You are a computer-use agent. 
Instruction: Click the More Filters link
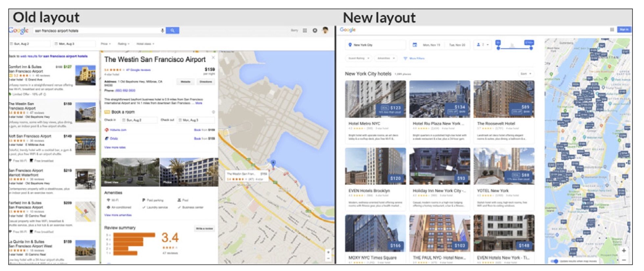(x=417, y=58)
